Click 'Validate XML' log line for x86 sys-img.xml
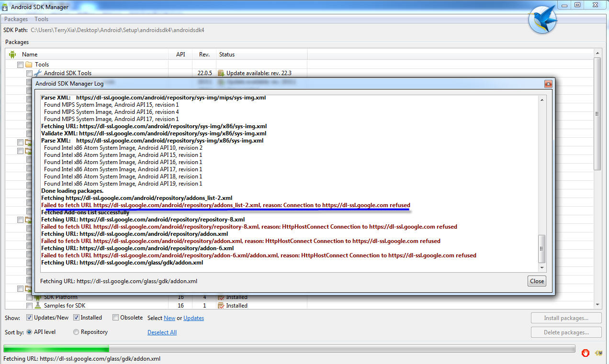 154,133
